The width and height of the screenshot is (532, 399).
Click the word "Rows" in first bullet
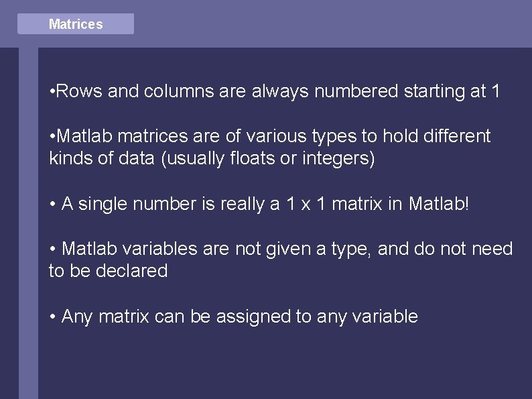tap(80, 91)
